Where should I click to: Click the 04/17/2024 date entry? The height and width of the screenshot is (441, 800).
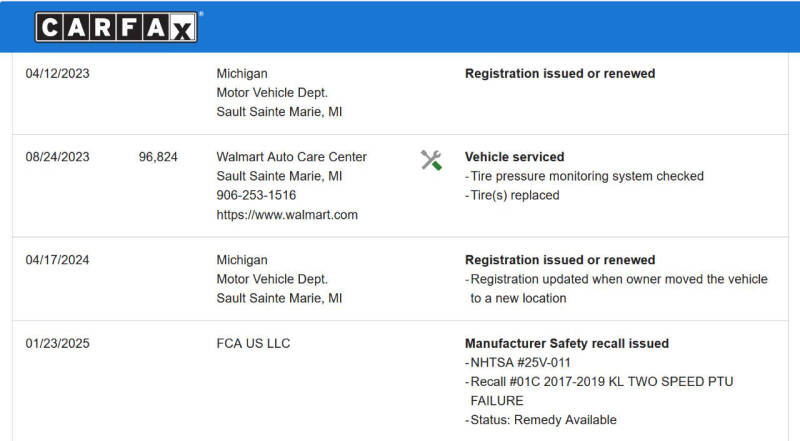click(57, 260)
